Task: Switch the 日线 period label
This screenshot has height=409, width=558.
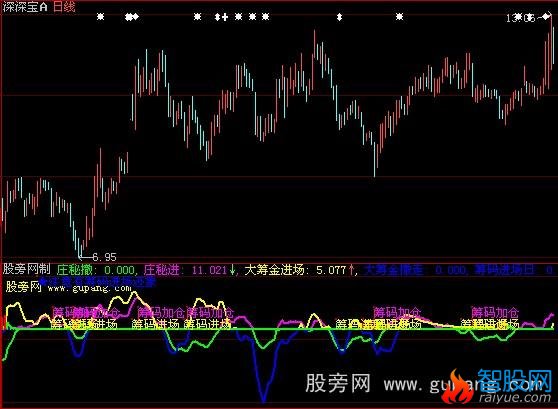Action: 64,7
